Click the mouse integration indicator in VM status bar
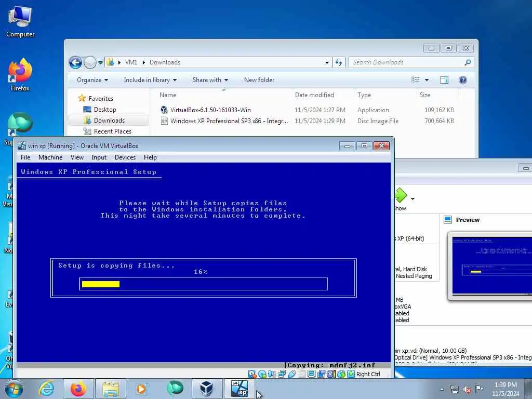This screenshot has width=532, height=399. 341,374
